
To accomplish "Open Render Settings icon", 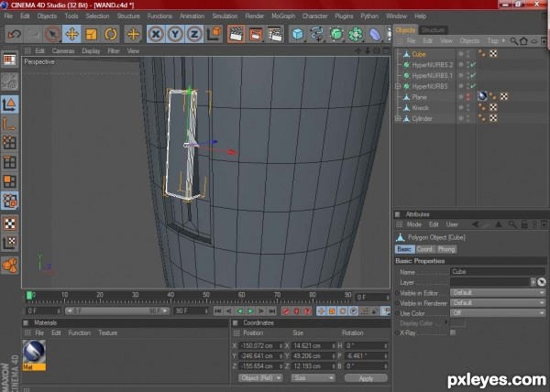I will 275,34.
